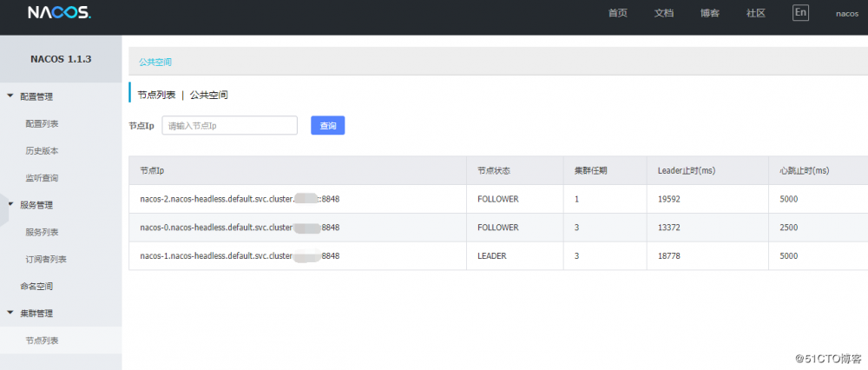Click the 查询 search button
Screen dimensions: 868x370
(328, 126)
